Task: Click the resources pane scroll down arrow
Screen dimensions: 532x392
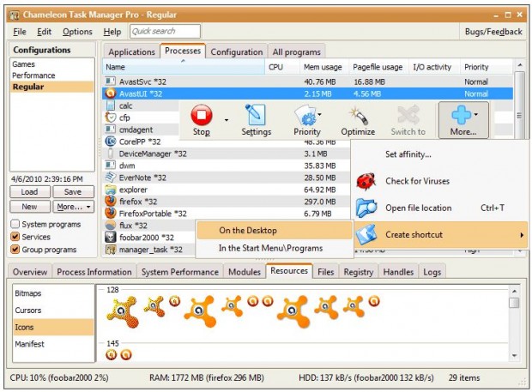Action: point(514,356)
